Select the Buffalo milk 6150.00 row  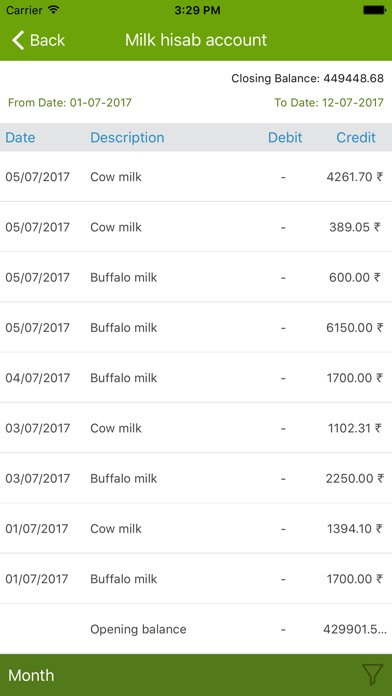tap(196, 327)
